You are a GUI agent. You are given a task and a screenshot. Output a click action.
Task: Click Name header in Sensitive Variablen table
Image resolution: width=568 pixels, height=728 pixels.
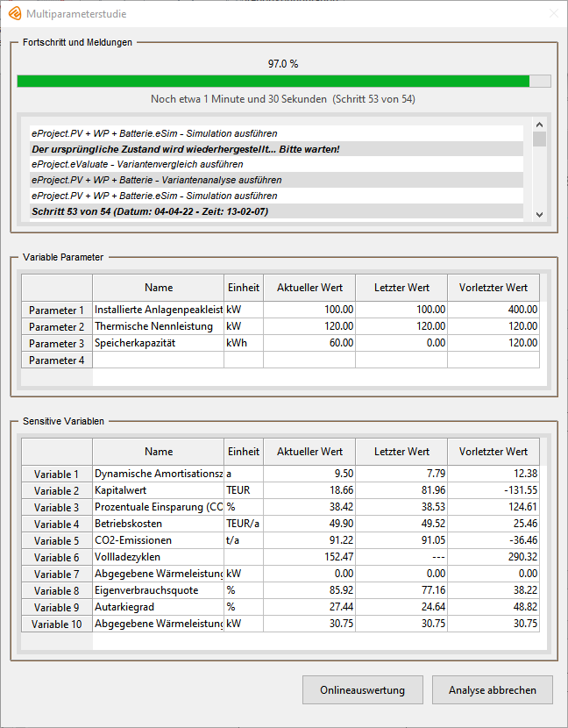(x=159, y=452)
